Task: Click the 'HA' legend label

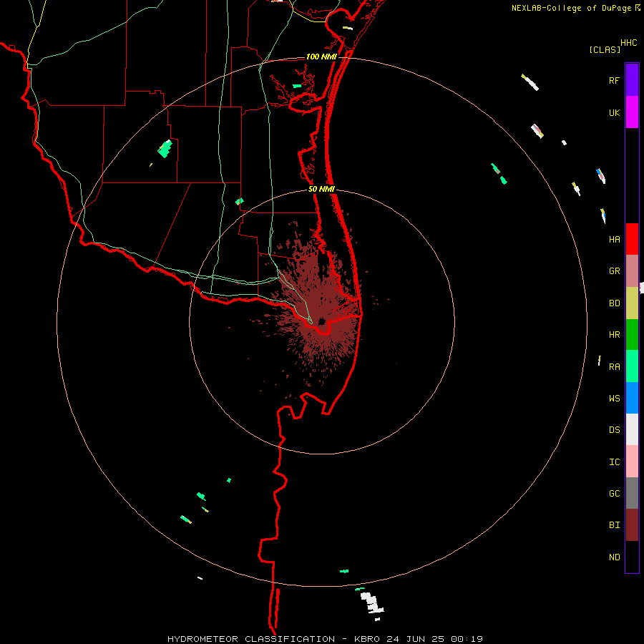Action: click(x=614, y=240)
